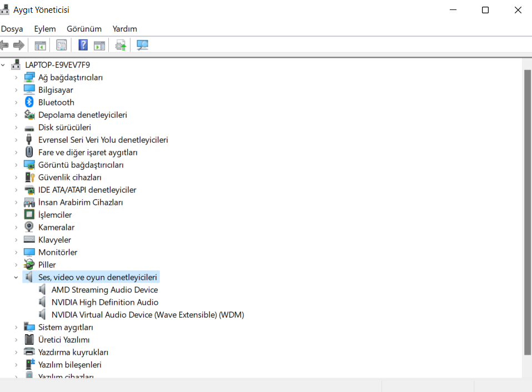The image size is (532, 392).
Task: Click the Güvenlik cihazları key icon
Action: click(x=30, y=177)
